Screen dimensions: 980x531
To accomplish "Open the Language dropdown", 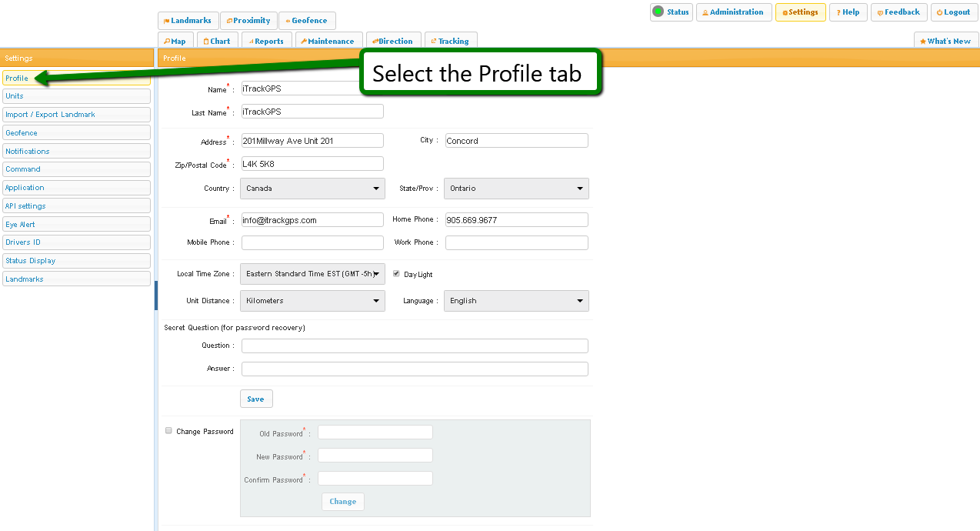I will [516, 301].
